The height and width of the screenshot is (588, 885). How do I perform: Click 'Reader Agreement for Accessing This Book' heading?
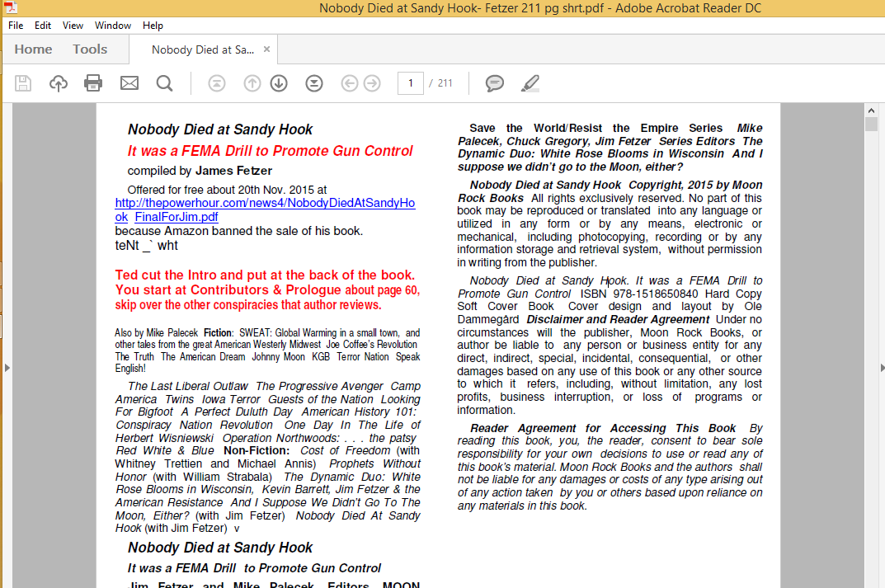click(604, 428)
